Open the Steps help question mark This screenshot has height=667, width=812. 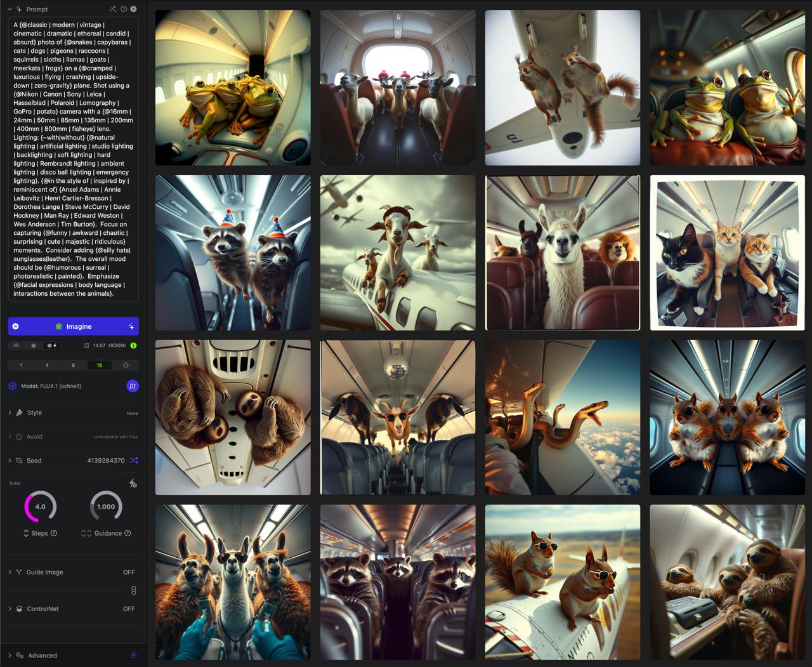click(x=54, y=533)
